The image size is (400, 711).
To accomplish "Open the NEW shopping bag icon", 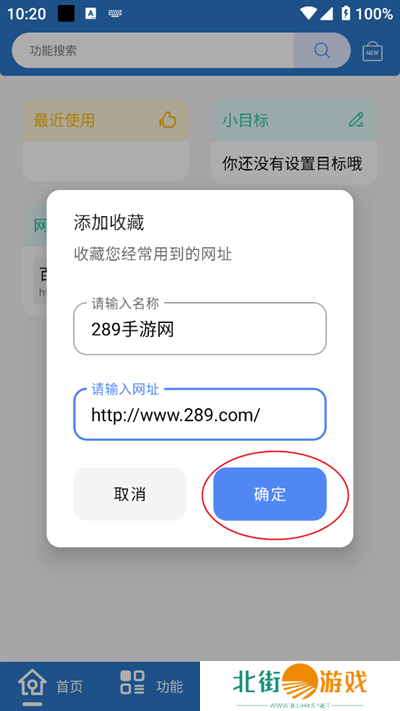I will [x=373, y=51].
